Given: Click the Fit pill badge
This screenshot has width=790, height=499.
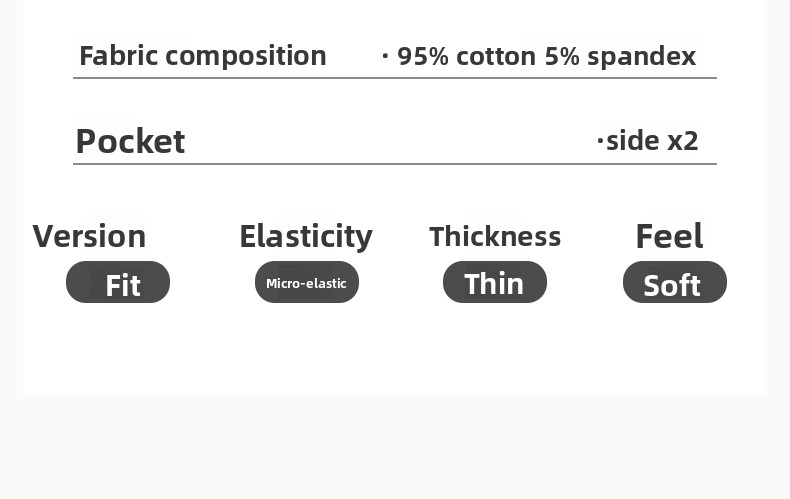Looking at the screenshot, I should [118, 283].
